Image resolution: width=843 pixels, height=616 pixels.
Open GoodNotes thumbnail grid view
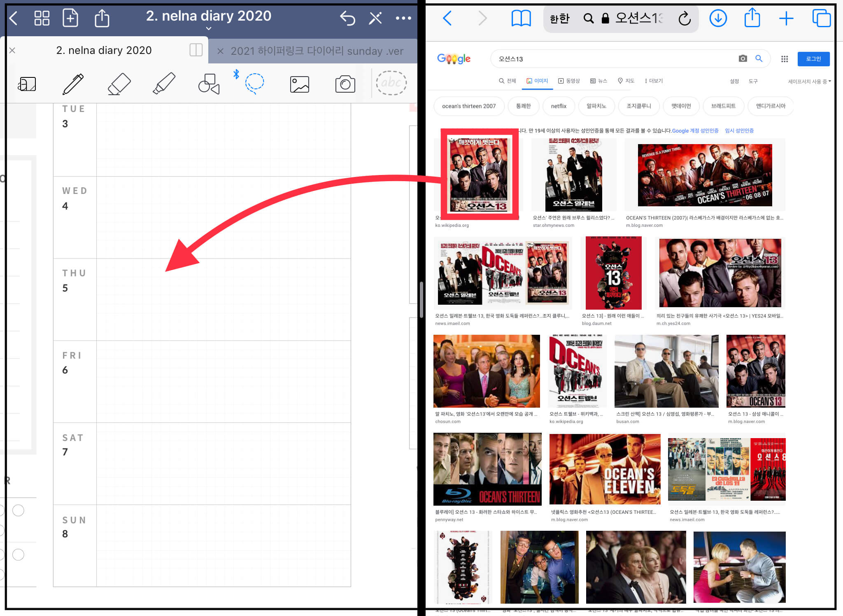pyautogui.click(x=42, y=18)
